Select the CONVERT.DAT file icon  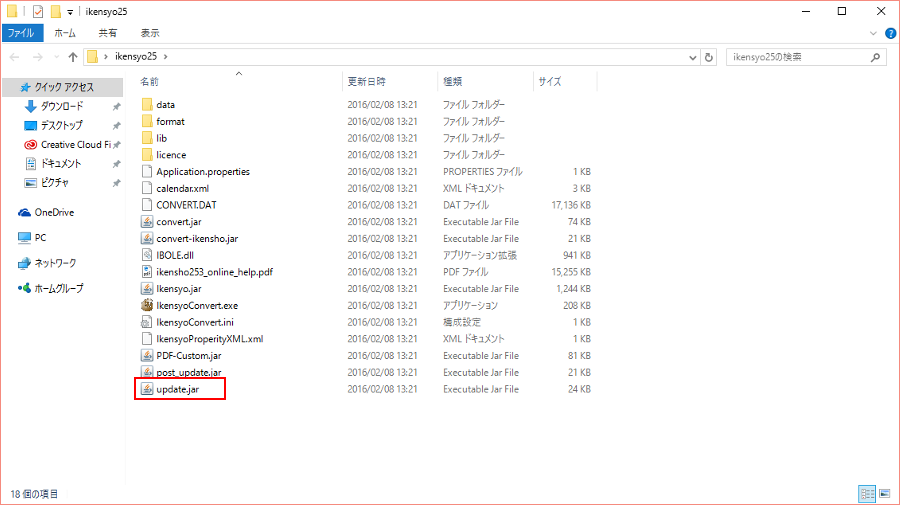pyautogui.click(x=147, y=204)
